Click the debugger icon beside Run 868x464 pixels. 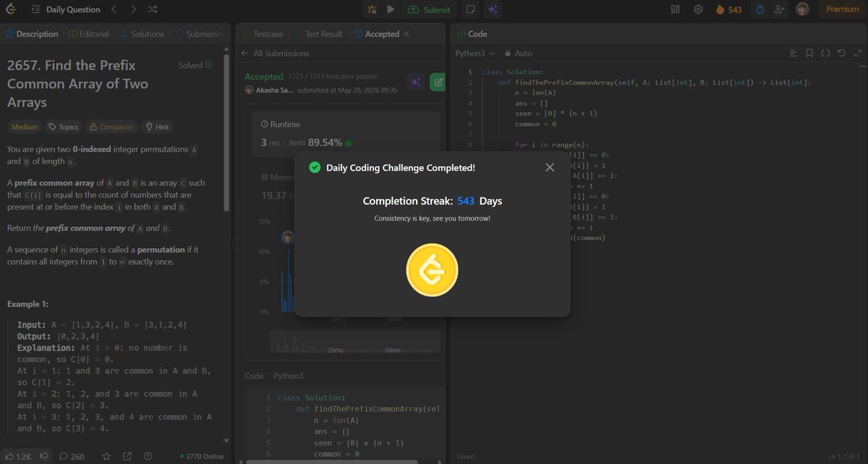(x=372, y=9)
